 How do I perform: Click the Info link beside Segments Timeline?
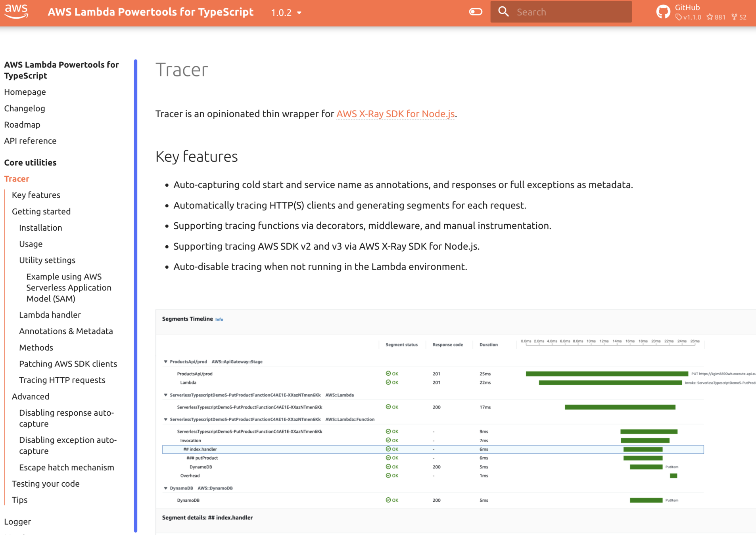point(219,319)
